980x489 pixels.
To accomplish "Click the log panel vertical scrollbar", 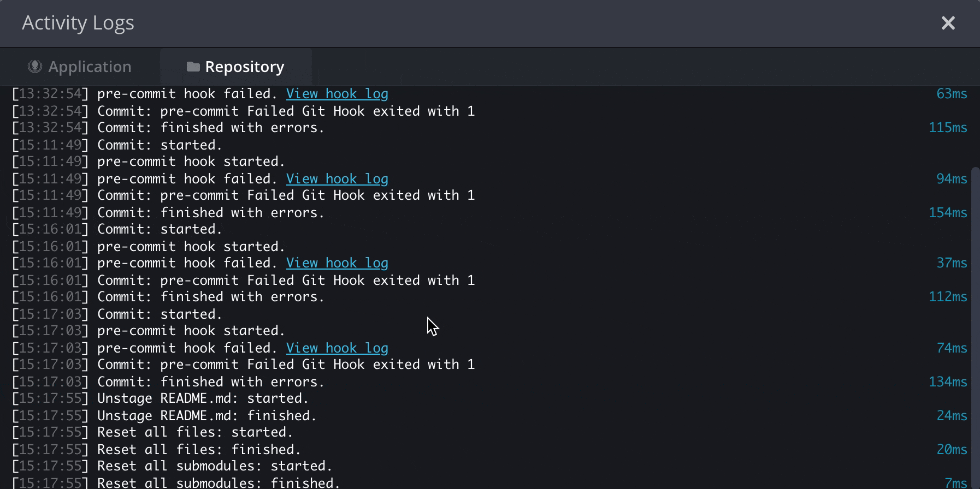I will point(975,327).
